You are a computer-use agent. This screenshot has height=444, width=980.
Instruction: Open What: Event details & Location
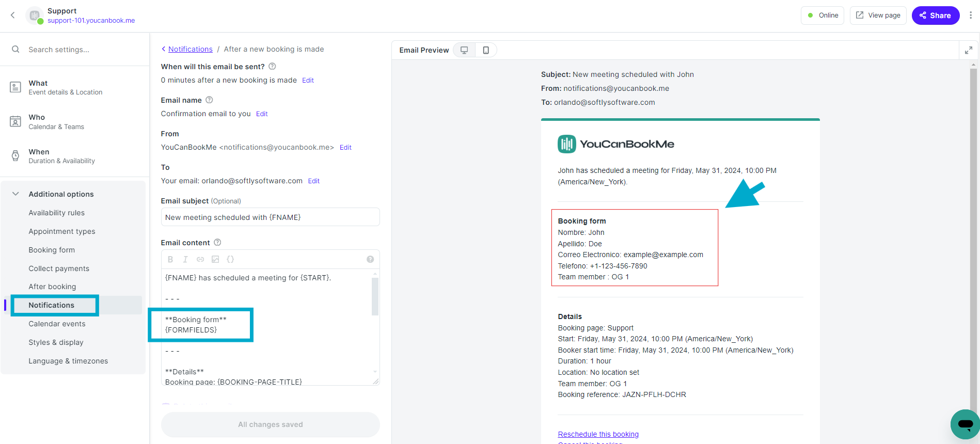tap(75, 87)
